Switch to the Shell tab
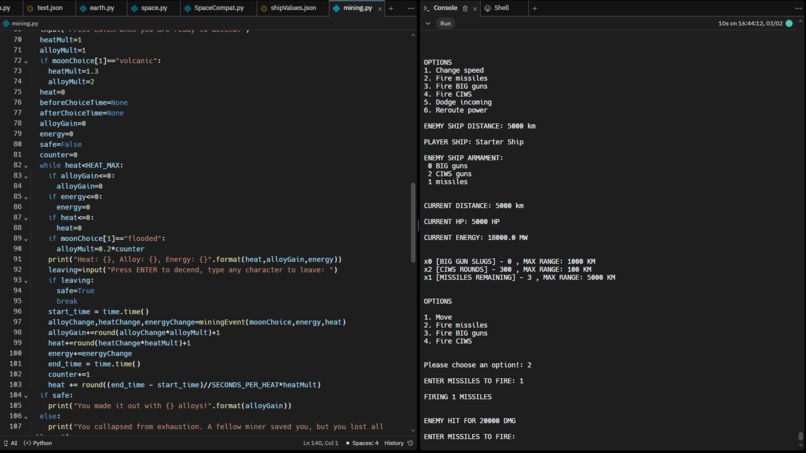 497,8
